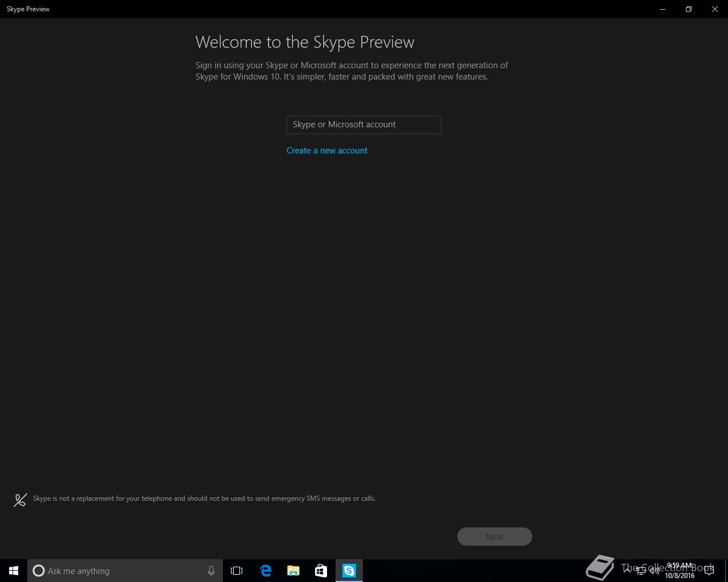Restore down the Skype Preview window

pos(689,9)
